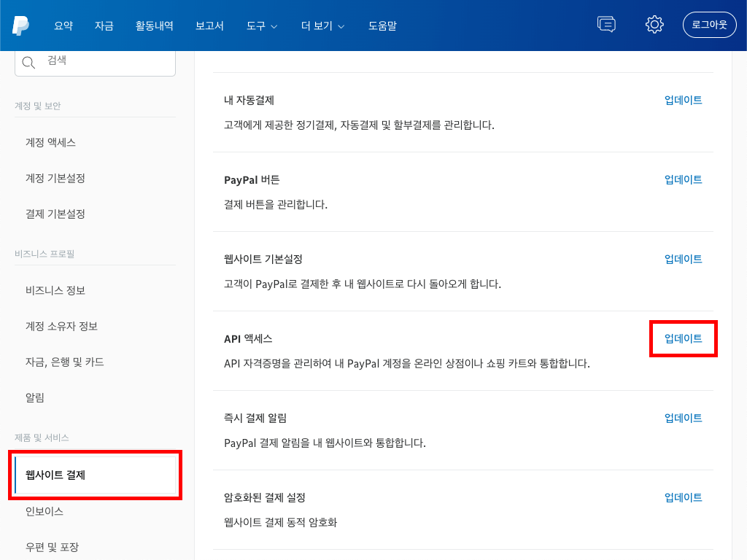Click 업데이트 for 즉시 결제 알림
Image resolution: width=747 pixels, height=560 pixels.
point(683,418)
